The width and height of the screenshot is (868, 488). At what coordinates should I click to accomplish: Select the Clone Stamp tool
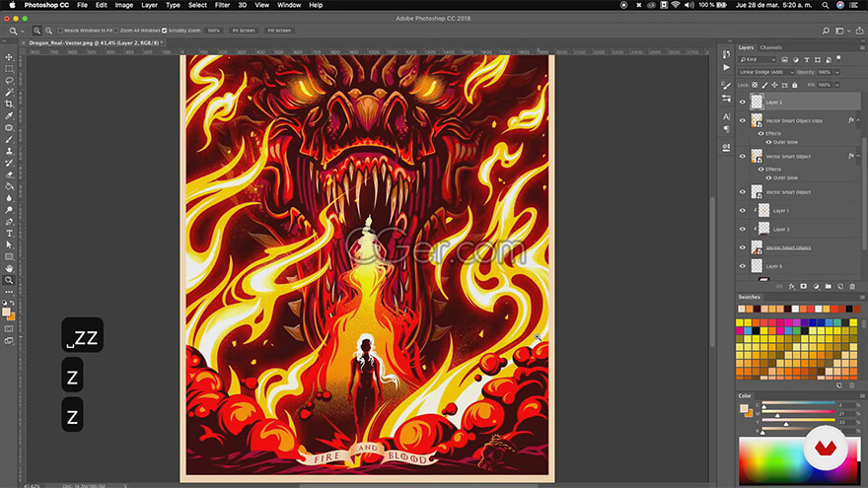click(x=9, y=151)
